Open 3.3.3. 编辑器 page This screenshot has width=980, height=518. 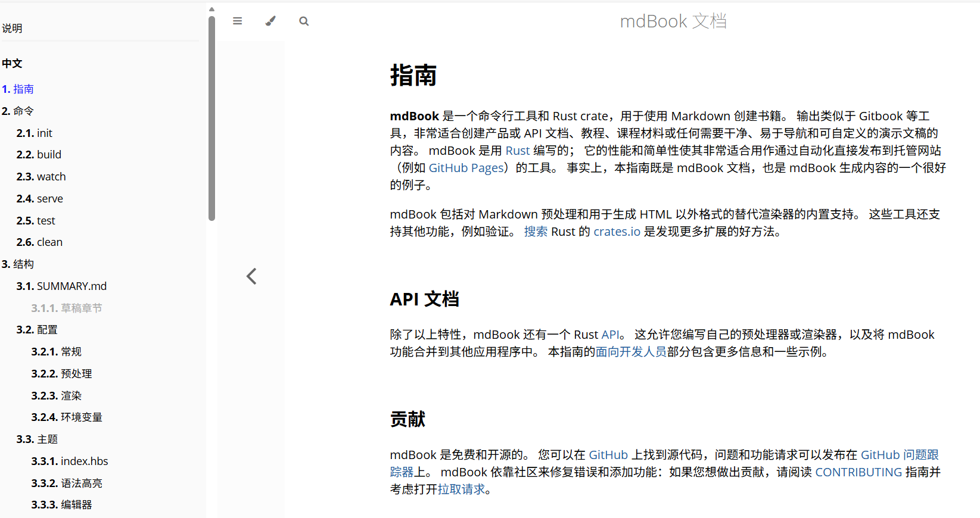click(62, 504)
